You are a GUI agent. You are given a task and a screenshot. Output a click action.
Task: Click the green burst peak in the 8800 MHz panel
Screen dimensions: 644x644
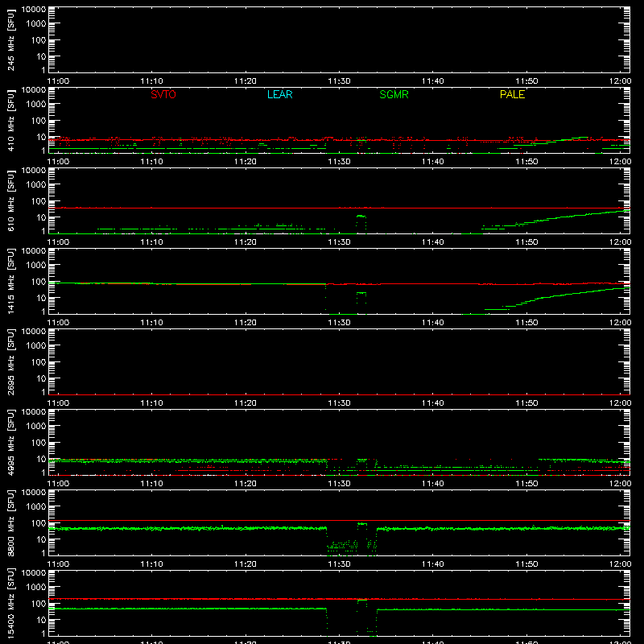361,524
